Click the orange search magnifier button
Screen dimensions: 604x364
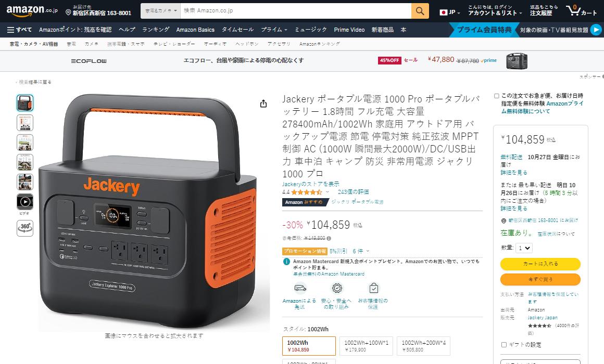[420, 11]
